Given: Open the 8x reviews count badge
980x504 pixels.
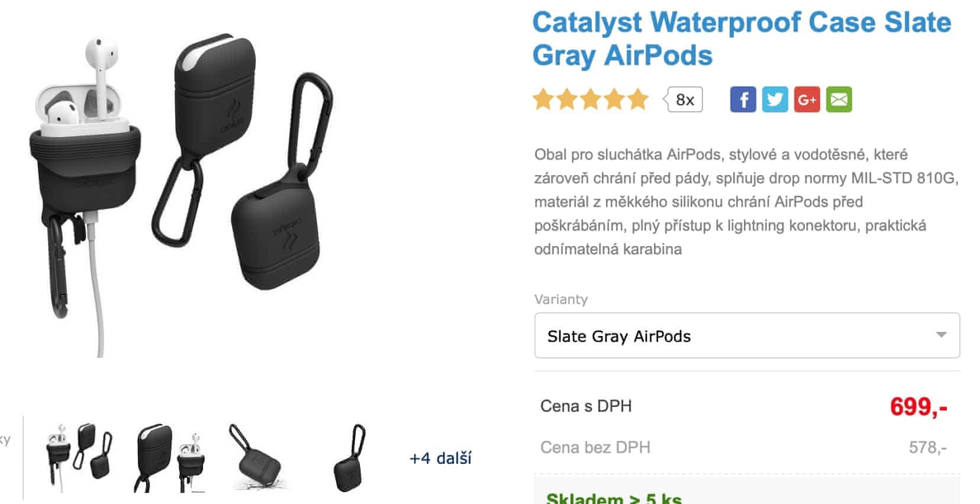Looking at the screenshot, I should point(684,99).
